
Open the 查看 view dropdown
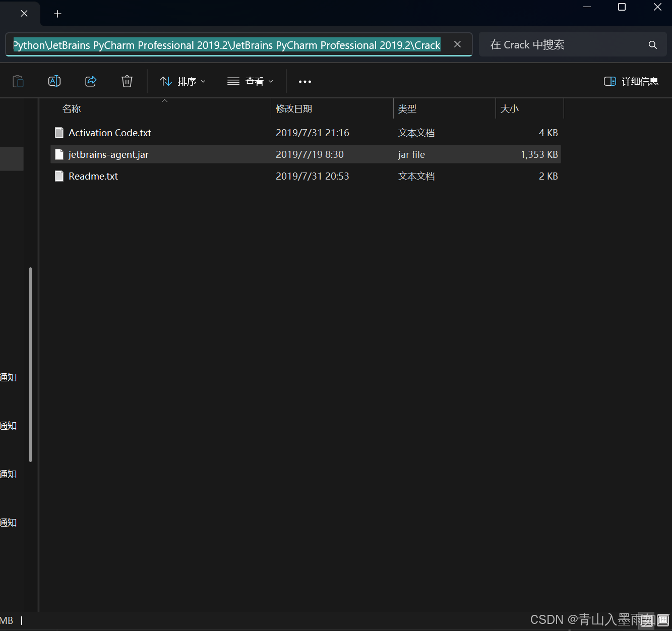pyautogui.click(x=250, y=81)
